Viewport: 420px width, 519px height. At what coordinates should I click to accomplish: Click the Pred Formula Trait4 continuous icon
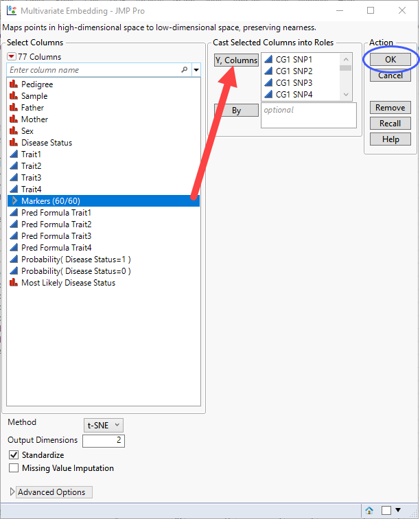tap(14, 248)
